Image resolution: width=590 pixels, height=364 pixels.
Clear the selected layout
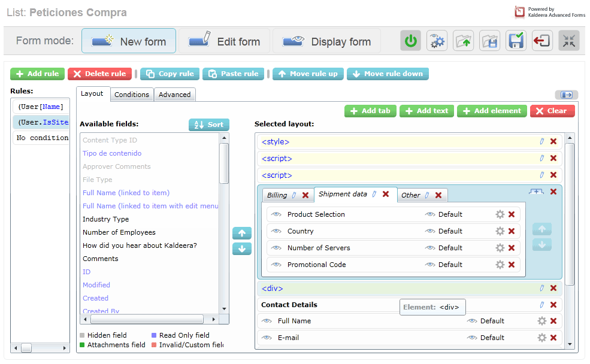point(552,111)
